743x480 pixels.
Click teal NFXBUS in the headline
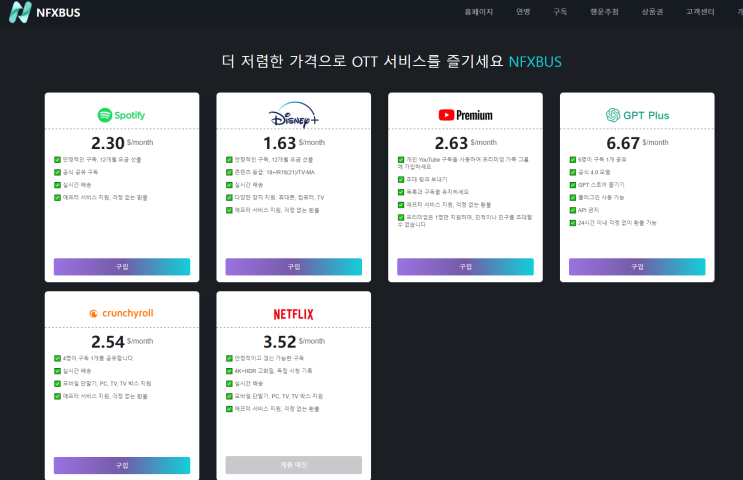[x=535, y=62]
